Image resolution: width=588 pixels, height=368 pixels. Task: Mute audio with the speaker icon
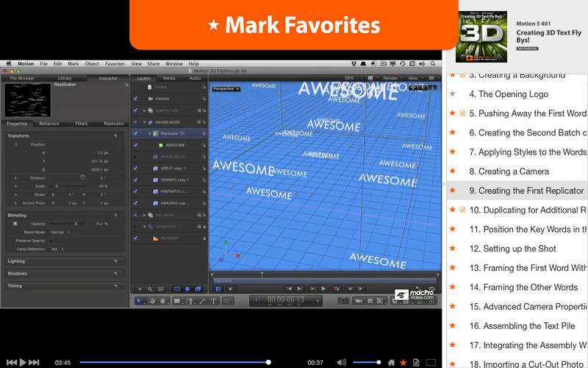[x=341, y=362]
